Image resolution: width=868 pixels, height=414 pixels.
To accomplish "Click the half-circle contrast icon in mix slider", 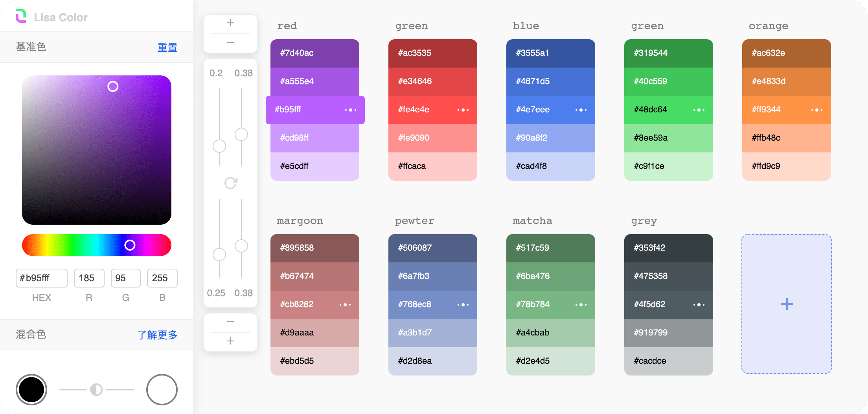I will [x=96, y=390].
